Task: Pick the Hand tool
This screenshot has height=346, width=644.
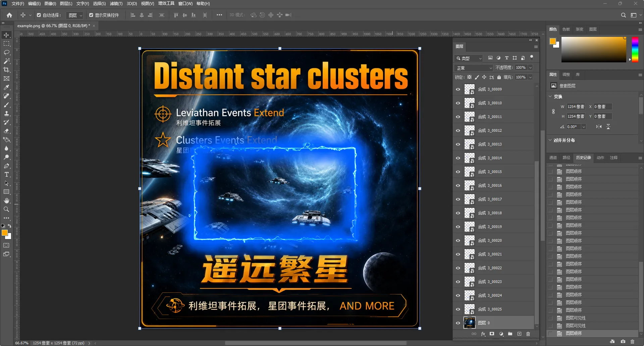Action: (6, 200)
